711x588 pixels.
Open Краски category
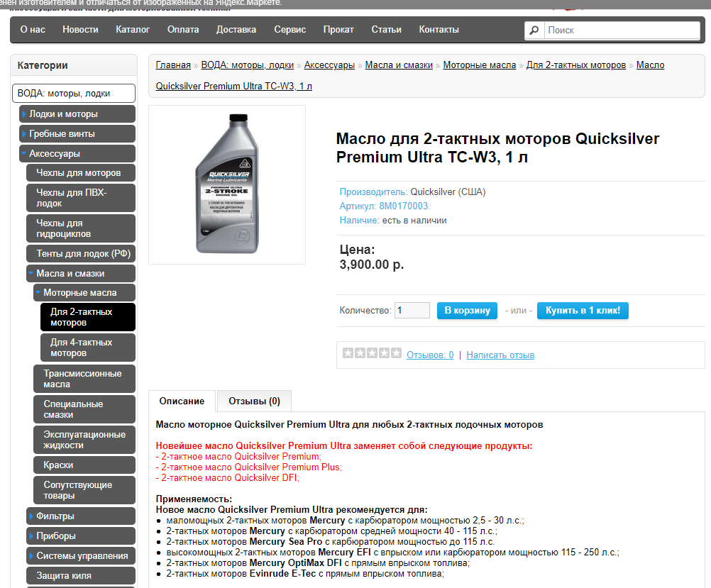84,465
